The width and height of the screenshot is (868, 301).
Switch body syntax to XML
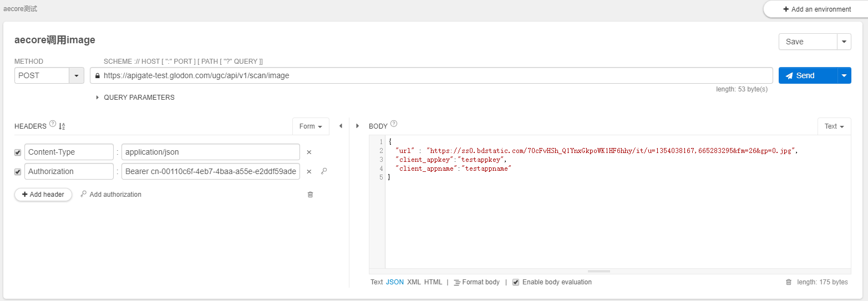[414, 282]
